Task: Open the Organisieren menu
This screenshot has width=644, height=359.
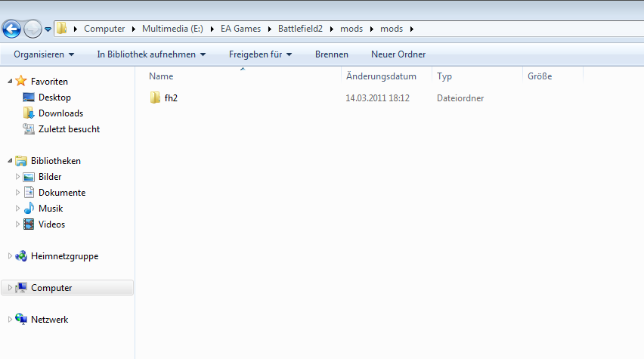Action: 44,54
